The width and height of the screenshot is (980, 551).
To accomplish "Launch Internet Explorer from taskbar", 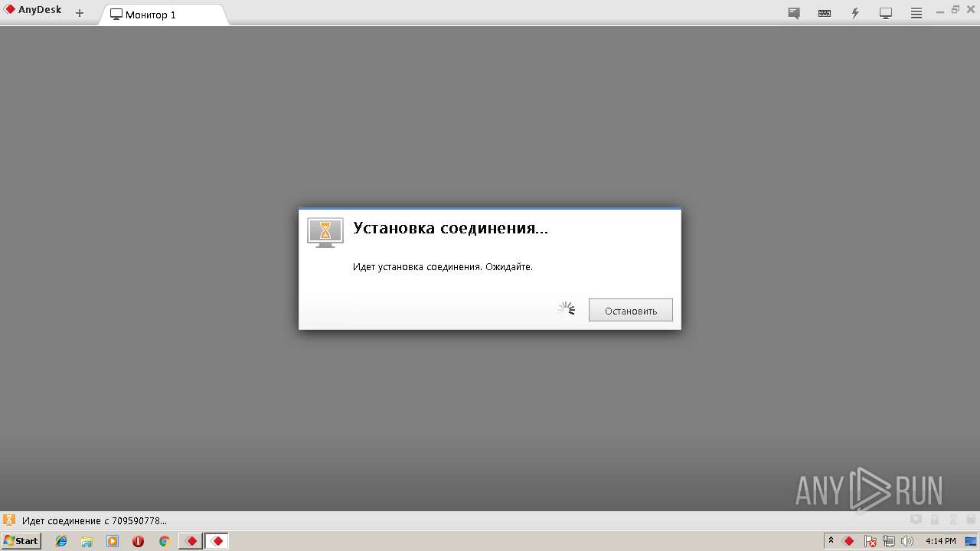I will [x=61, y=541].
